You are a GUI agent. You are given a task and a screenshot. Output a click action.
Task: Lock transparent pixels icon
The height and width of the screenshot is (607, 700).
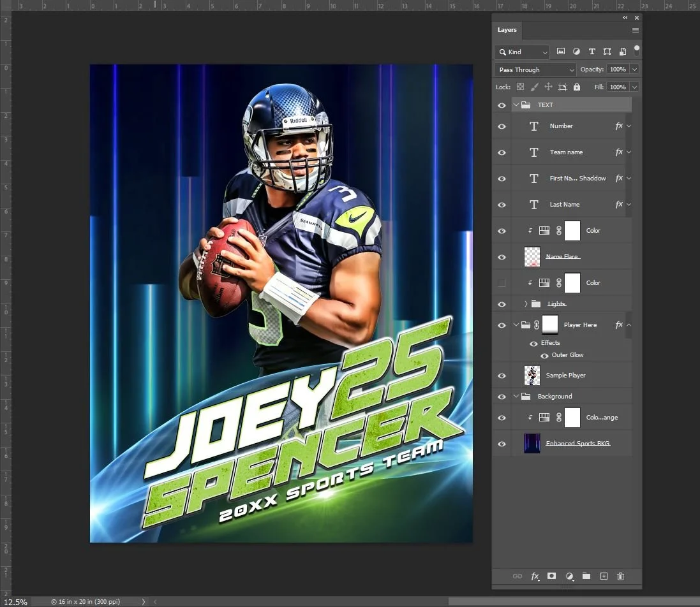(x=521, y=87)
